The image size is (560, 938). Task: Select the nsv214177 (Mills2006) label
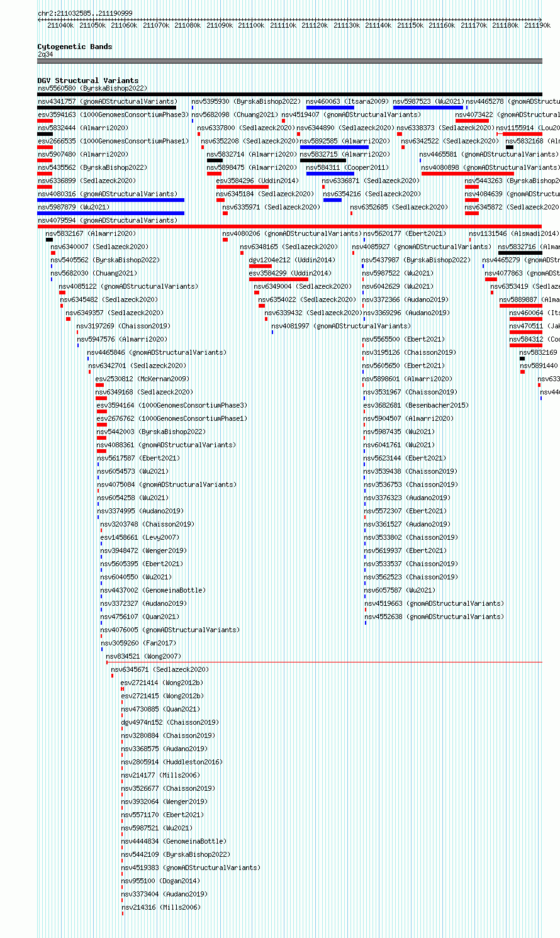pos(160,776)
